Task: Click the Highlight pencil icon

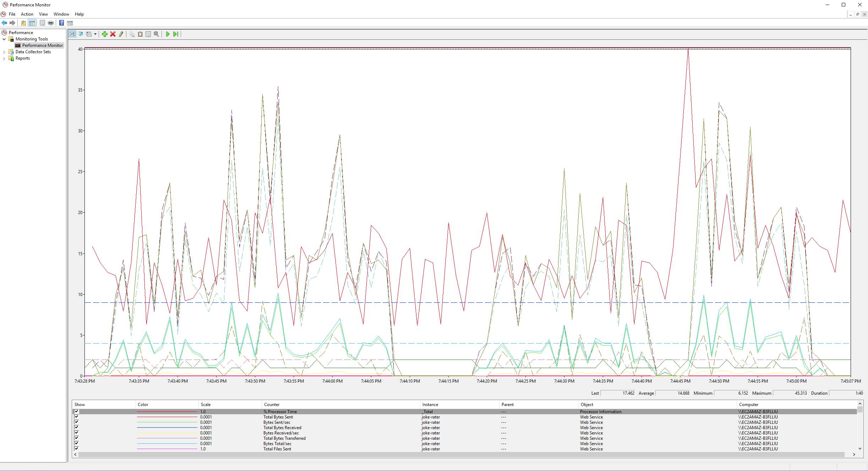Action: click(x=121, y=34)
